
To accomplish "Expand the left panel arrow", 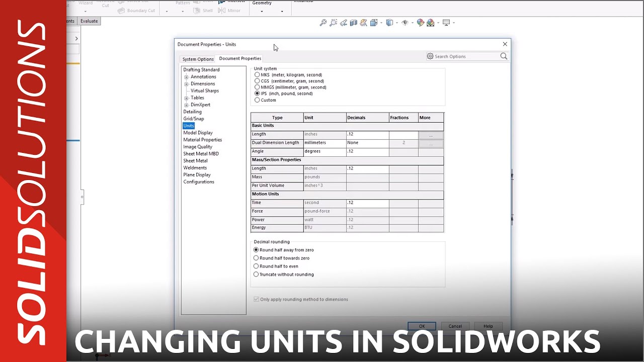I will pyautogui.click(x=76, y=39).
